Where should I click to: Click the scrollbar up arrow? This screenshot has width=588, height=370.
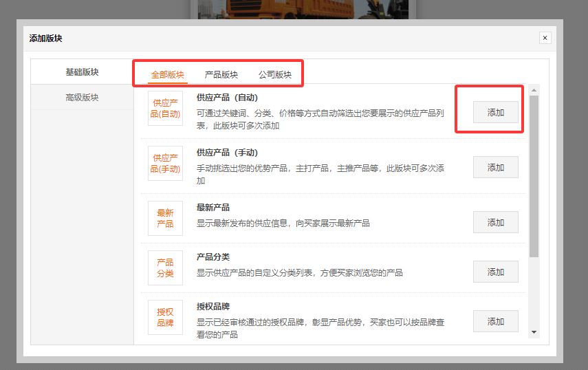(x=534, y=90)
